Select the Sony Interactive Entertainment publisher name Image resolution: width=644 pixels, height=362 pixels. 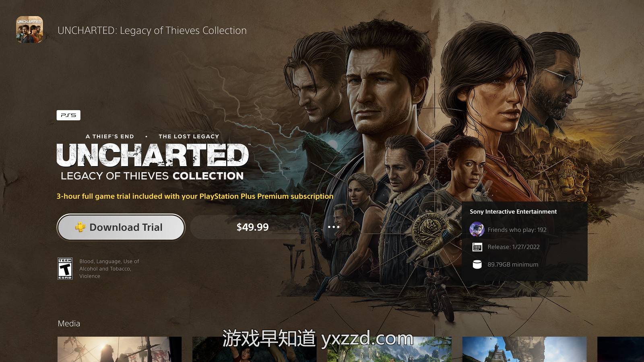513,212
